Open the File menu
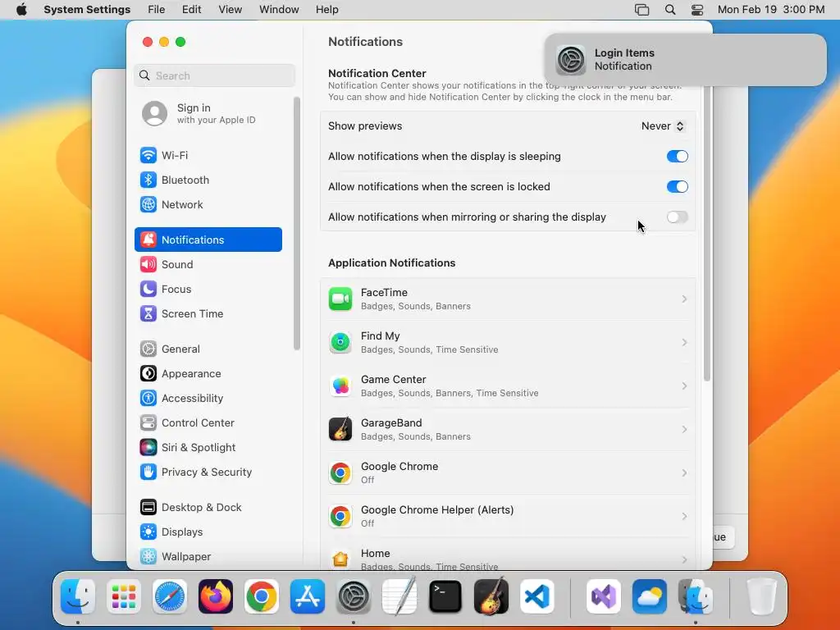This screenshot has width=840, height=630. point(157,10)
